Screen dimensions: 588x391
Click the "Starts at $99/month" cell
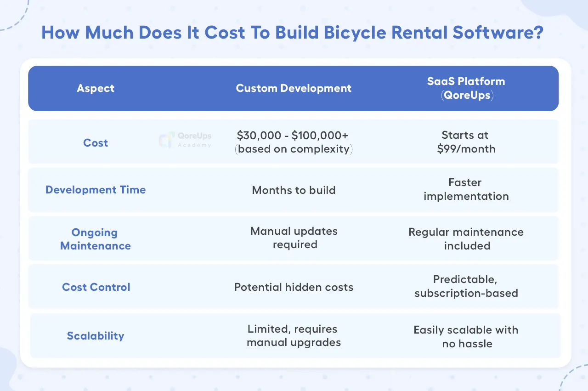point(466,142)
